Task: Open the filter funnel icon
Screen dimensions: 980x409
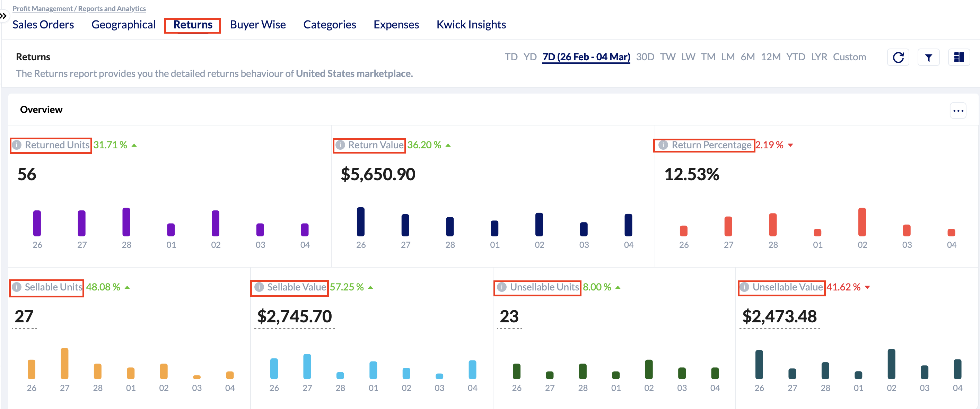Action: (x=928, y=58)
